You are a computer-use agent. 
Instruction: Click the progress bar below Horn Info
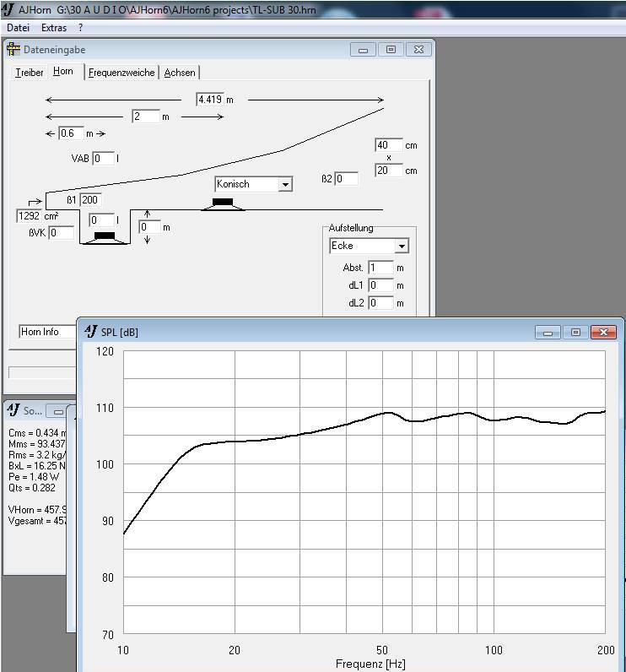42,371
